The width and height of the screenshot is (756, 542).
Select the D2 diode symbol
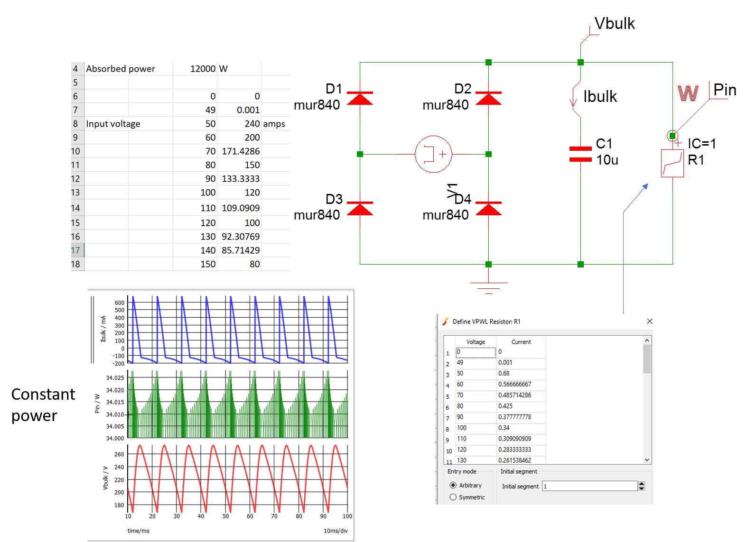(x=488, y=98)
